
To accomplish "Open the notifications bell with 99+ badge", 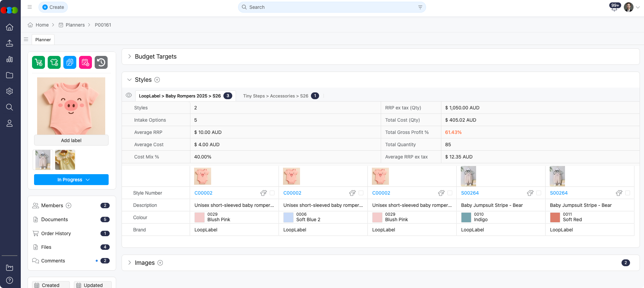I will click(614, 7).
